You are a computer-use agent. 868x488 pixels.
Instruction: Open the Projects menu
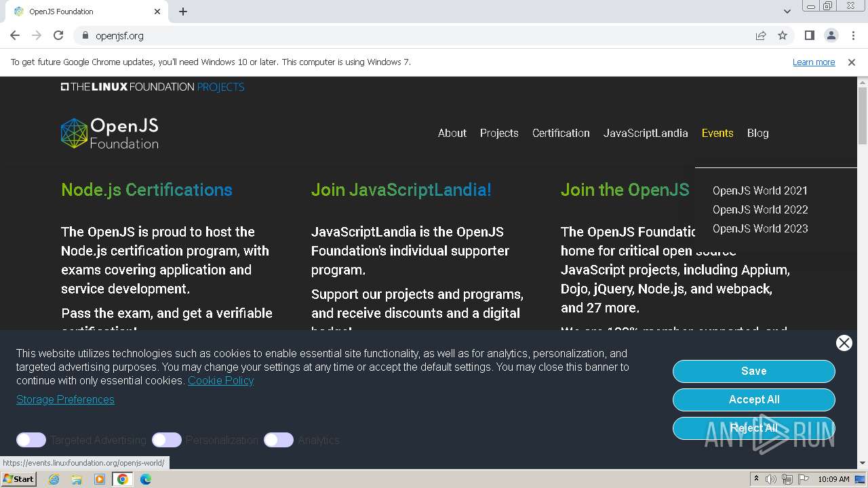499,134
